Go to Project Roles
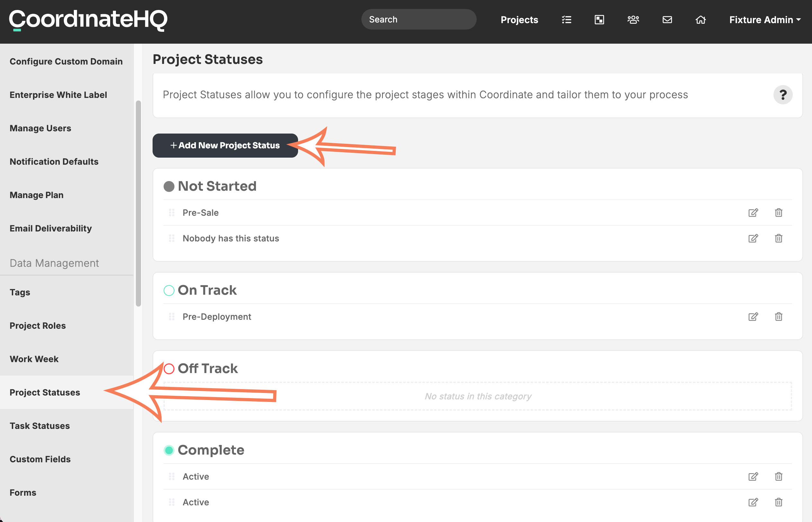 pyautogui.click(x=38, y=326)
